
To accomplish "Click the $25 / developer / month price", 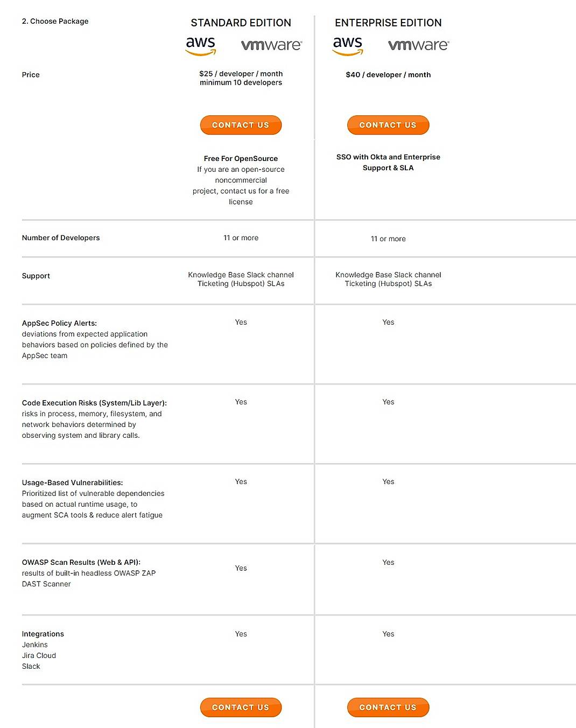I will click(x=241, y=74).
